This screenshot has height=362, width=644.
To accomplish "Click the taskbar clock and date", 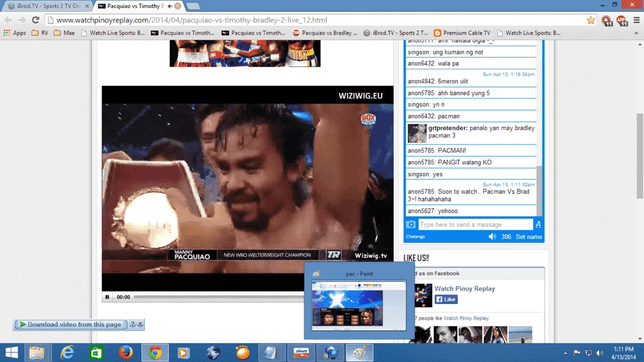I will 624,353.
